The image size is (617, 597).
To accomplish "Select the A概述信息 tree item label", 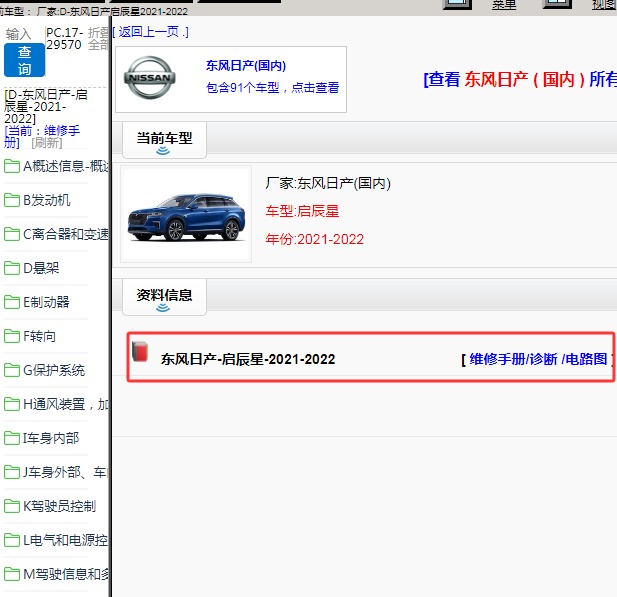I will pyautogui.click(x=65, y=166).
